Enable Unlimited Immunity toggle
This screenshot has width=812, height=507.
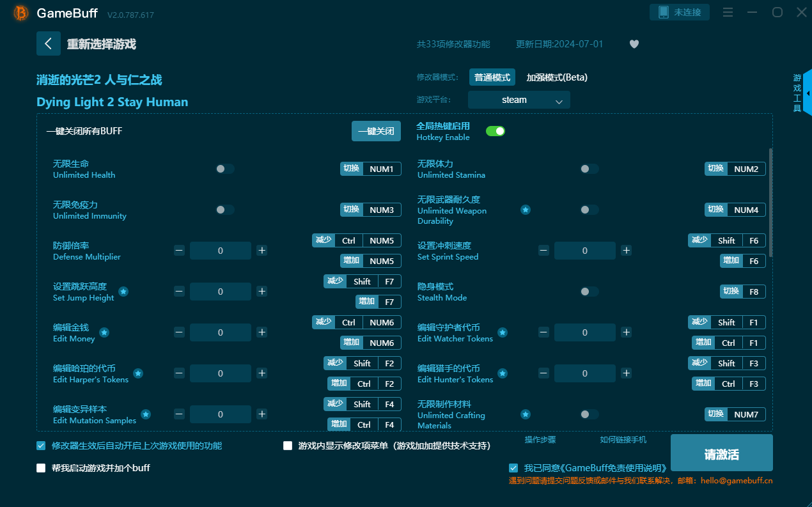click(x=225, y=210)
